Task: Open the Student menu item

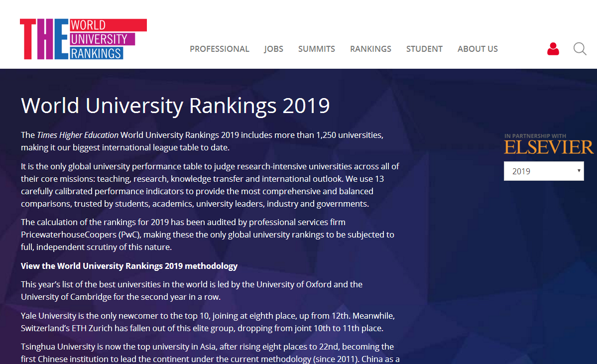Action: pos(424,49)
